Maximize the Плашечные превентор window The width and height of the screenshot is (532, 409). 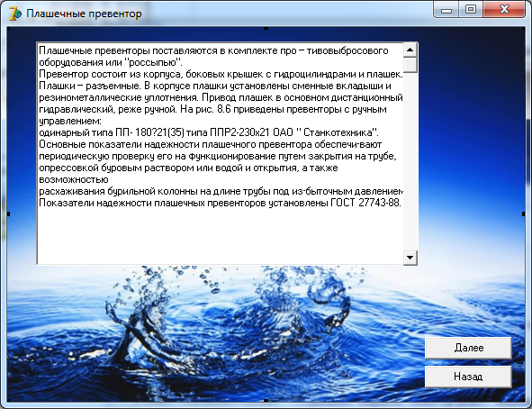(471, 10)
